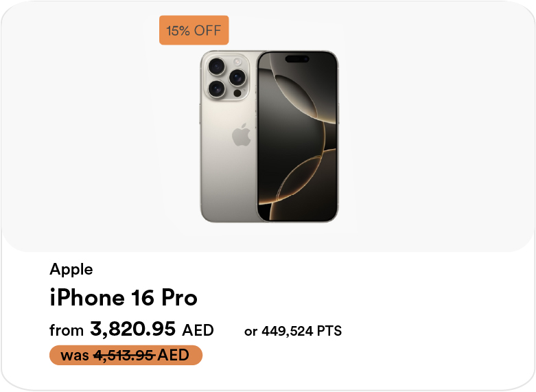Screen dimensions: 536x392
Task: Click the Apple logo on the phone's back
Action: pyautogui.click(x=241, y=135)
